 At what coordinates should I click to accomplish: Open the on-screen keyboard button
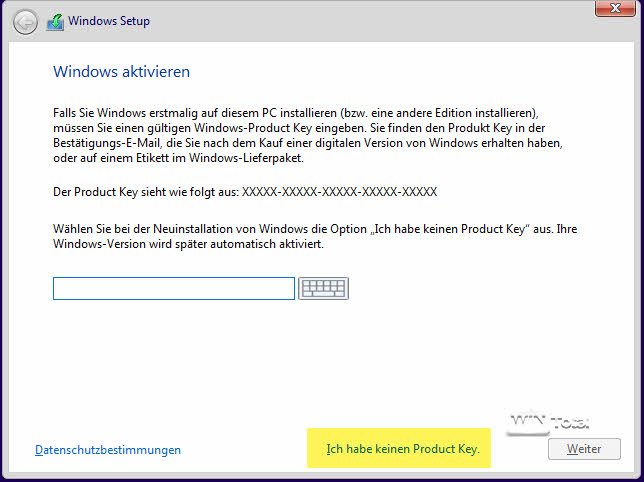[324, 288]
